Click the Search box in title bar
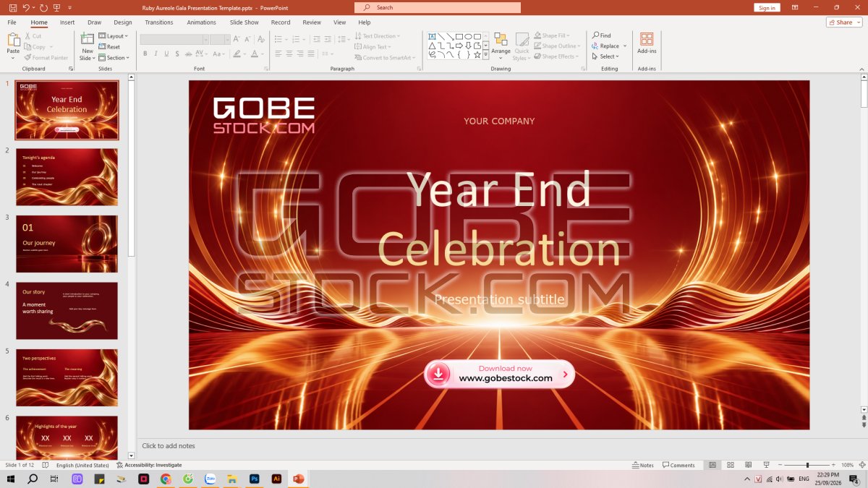The width and height of the screenshot is (868, 488). point(438,7)
